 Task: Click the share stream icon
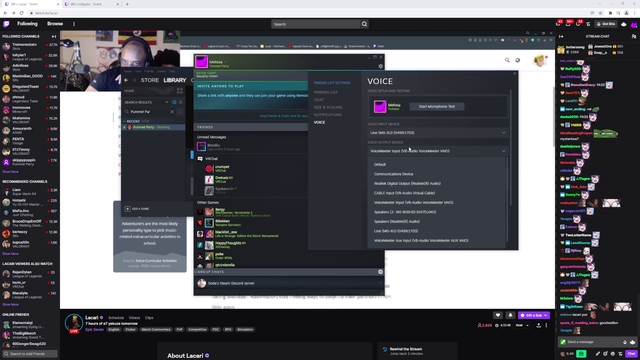coord(538,325)
